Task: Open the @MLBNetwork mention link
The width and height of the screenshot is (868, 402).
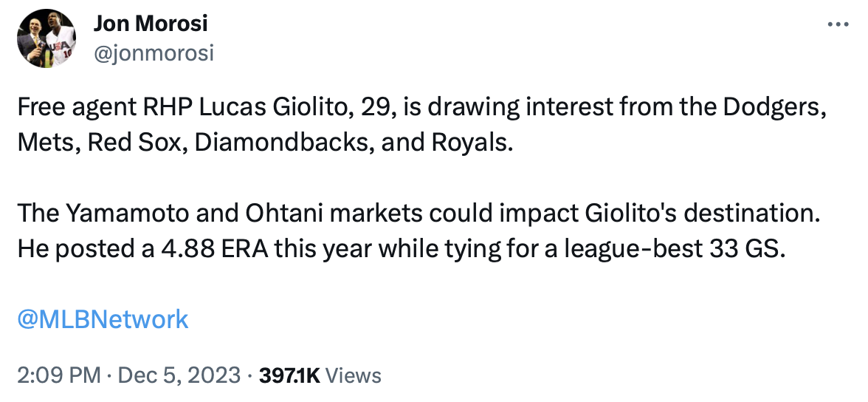Action: tap(103, 319)
